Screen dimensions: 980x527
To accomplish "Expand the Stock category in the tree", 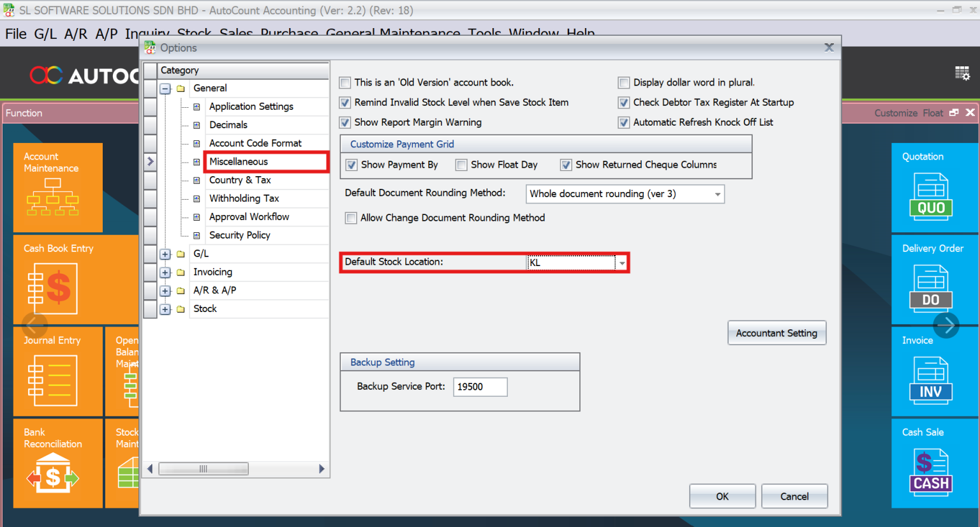I will point(165,308).
